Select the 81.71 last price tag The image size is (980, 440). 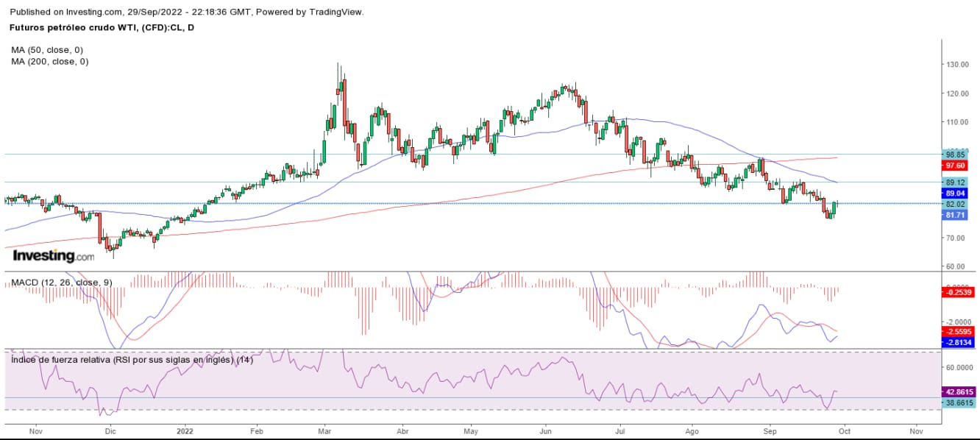[x=955, y=215]
